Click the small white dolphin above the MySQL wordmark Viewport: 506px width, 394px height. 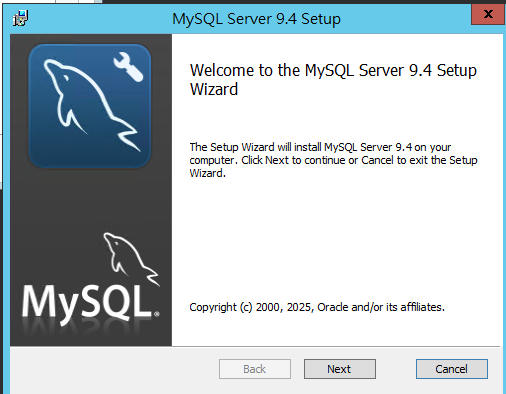pos(131,259)
